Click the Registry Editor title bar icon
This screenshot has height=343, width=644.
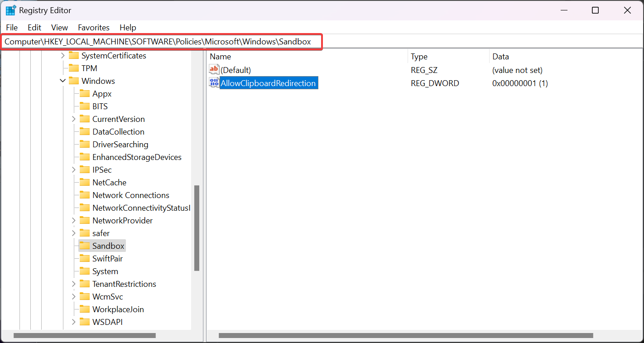coord(11,10)
